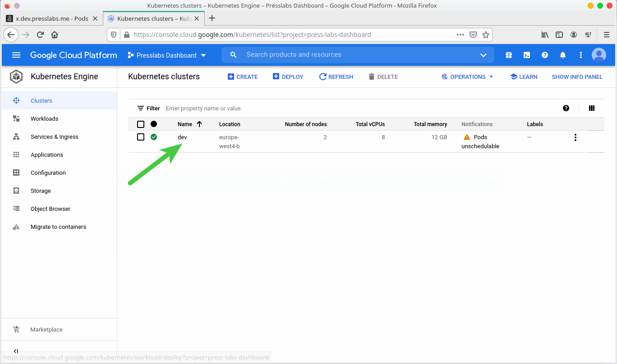The image size is (617, 364).
Task: Open Firefox application menu
Action: (607, 35)
